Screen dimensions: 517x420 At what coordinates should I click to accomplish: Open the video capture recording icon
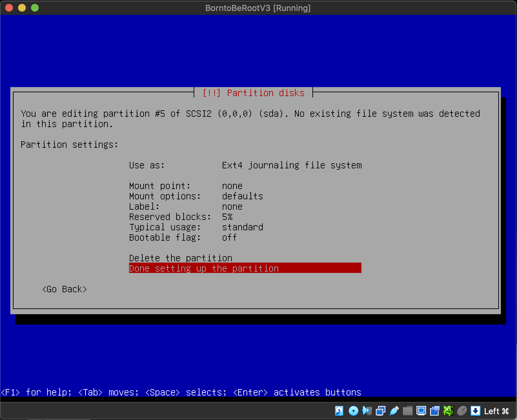coord(435,411)
